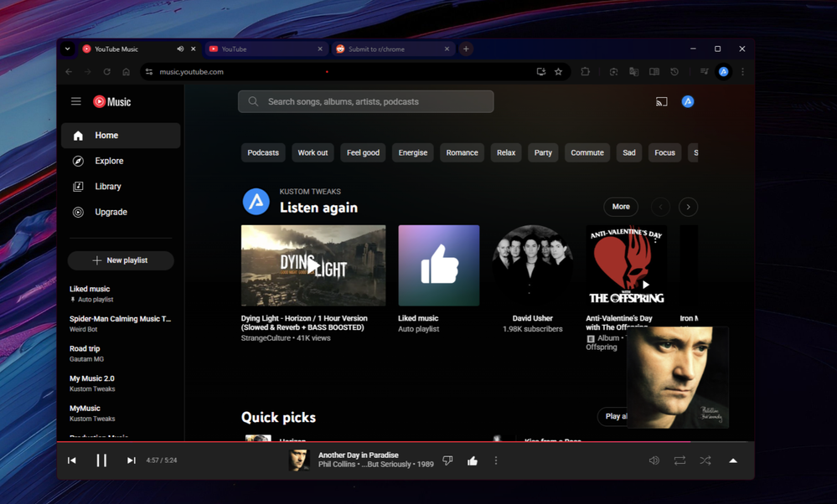Mute the player volume

(x=654, y=460)
